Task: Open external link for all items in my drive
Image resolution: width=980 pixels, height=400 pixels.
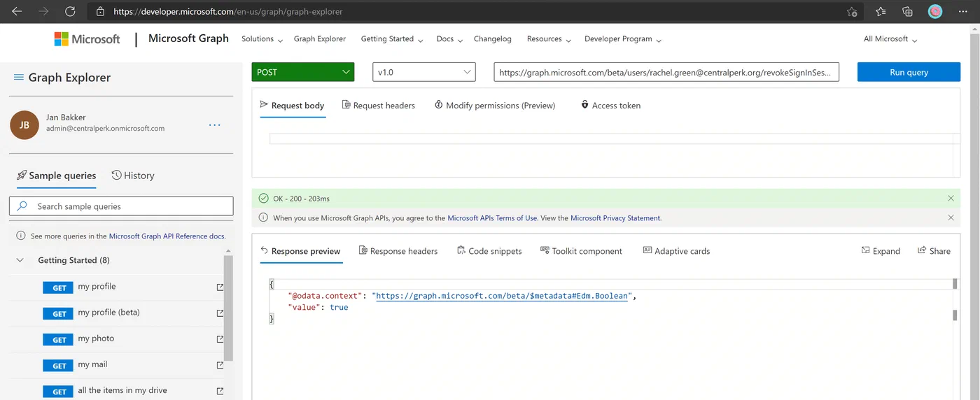Action: [220, 391]
